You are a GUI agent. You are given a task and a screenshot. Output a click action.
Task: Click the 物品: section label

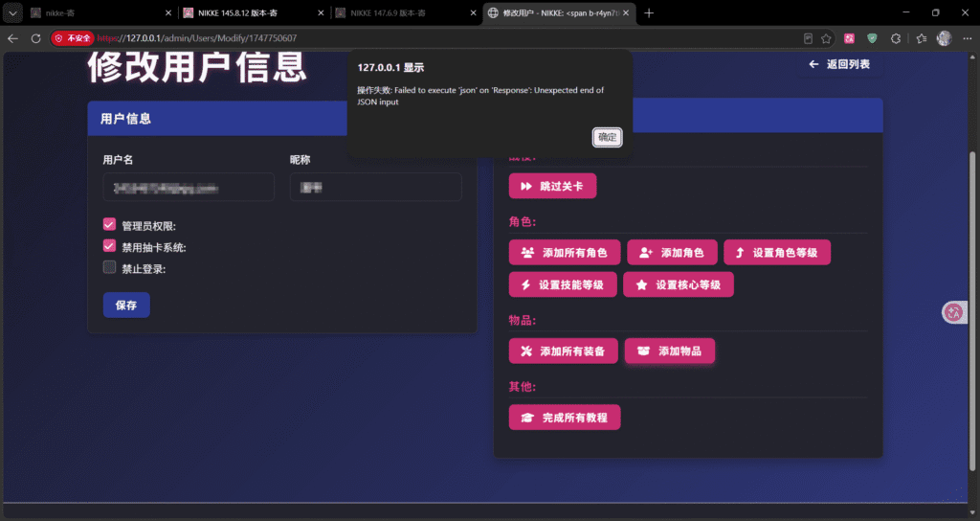522,320
